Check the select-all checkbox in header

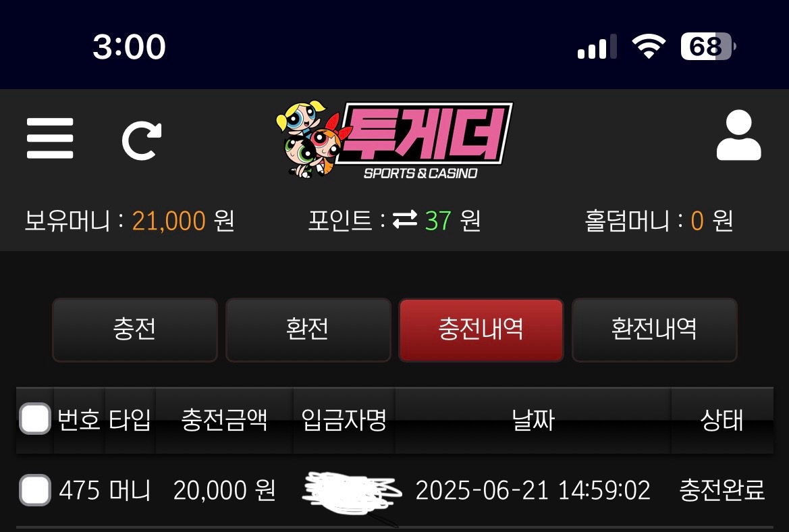(x=34, y=419)
